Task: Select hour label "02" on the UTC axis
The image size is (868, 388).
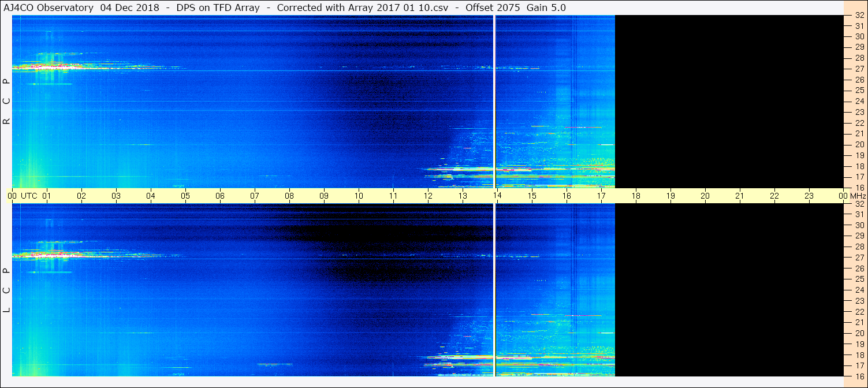Action: coord(81,196)
